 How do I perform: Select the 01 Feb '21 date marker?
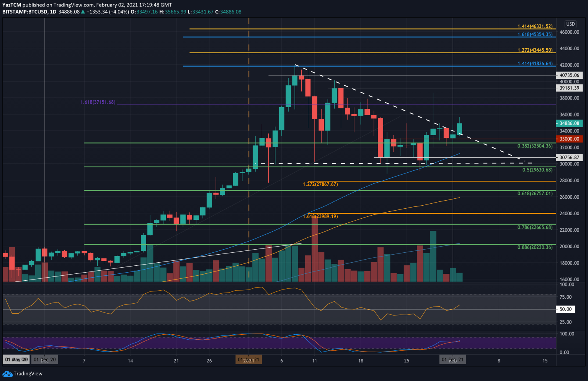click(453, 360)
